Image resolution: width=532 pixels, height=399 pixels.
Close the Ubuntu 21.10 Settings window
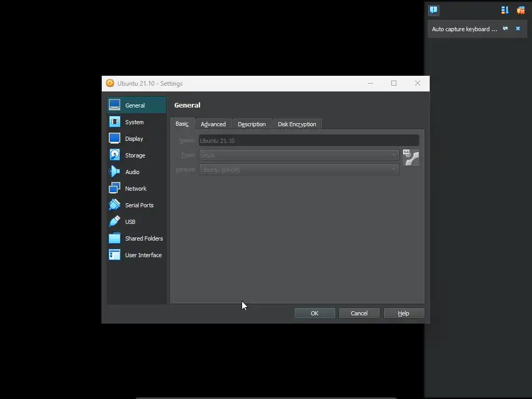click(x=417, y=84)
